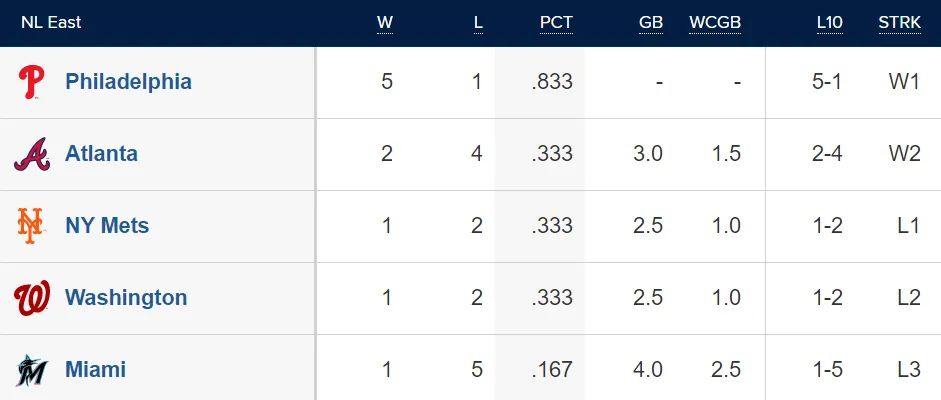Viewport: 941px width, 400px height.
Task: Click the Washington Nationals logo icon
Action: tap(31, 298)
